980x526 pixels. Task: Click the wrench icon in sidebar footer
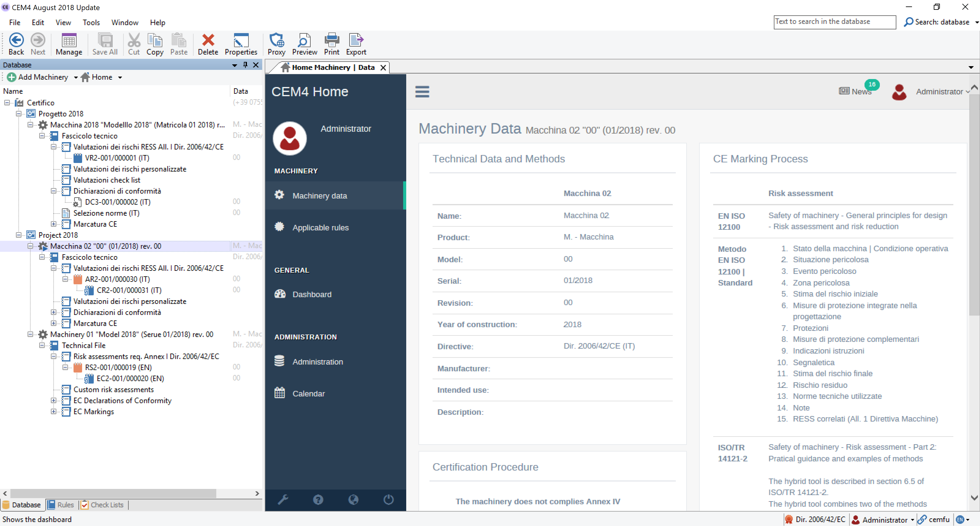click(x=283, y=499)
